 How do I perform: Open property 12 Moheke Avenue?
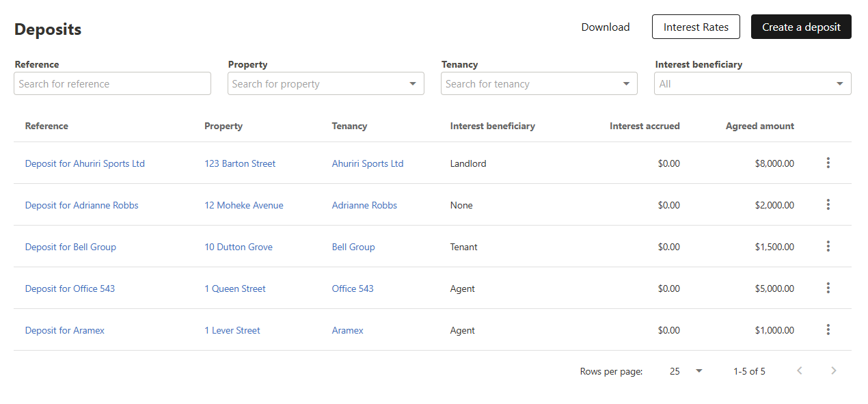coord(243,205)
